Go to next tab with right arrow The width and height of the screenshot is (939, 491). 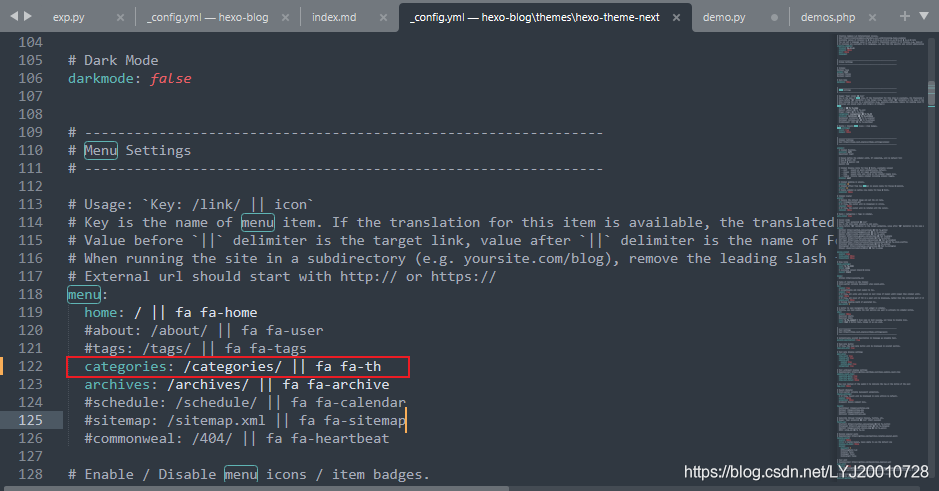coord(28,16)
